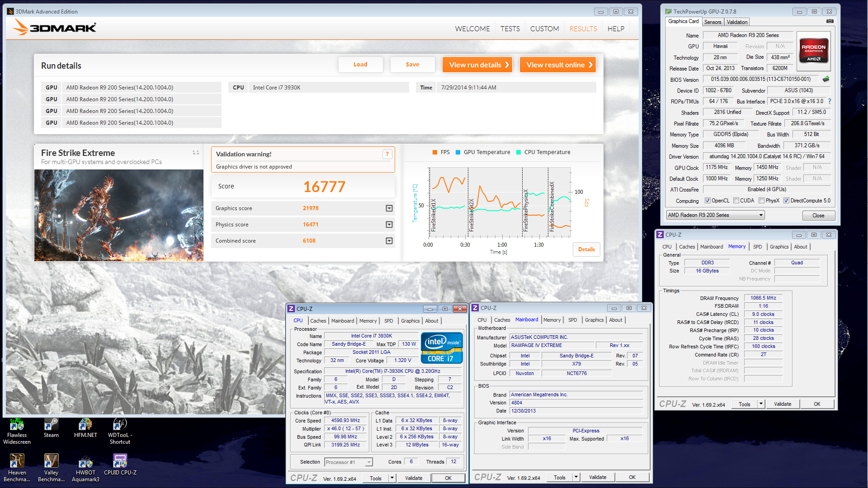868x488 pixels.
Task: Click the RESULTS menu item in 3DMark
Action: [583, 28]
